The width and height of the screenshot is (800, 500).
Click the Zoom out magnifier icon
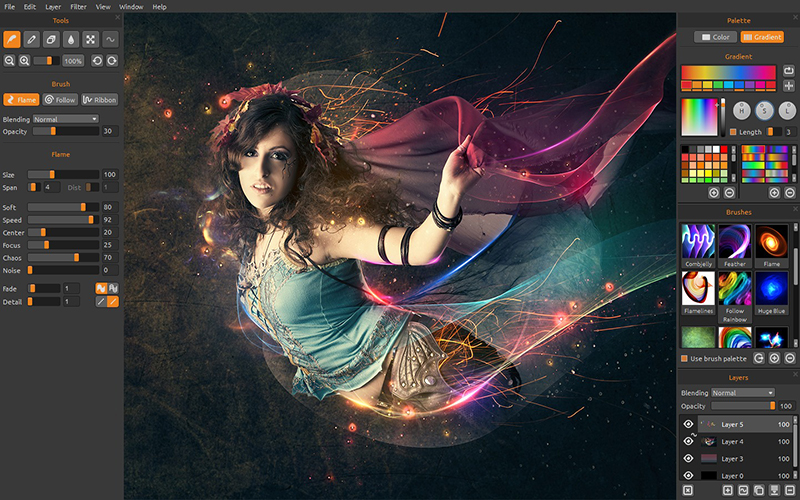(x=9, y=61)
